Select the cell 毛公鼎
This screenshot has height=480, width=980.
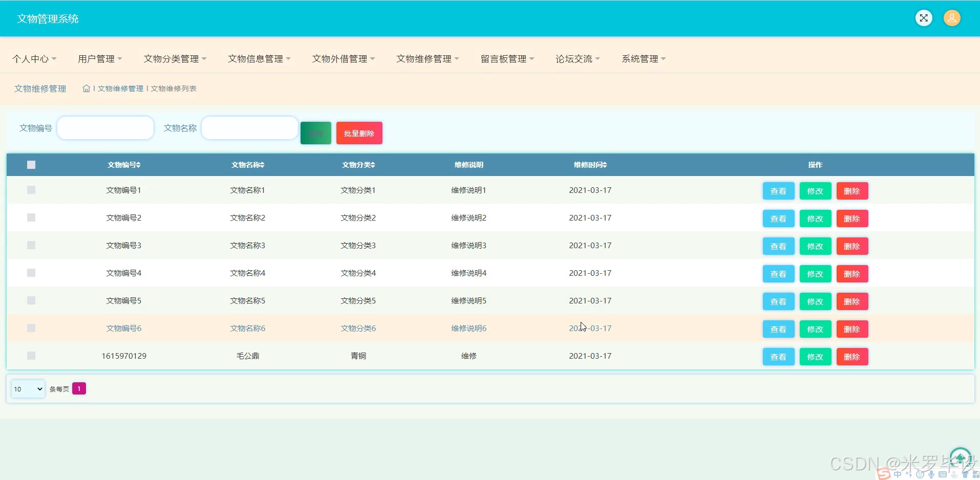[248, 356]
